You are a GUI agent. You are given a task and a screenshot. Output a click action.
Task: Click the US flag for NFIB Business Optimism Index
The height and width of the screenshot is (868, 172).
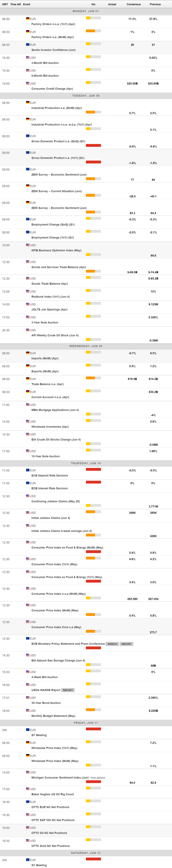pos(28,245)
